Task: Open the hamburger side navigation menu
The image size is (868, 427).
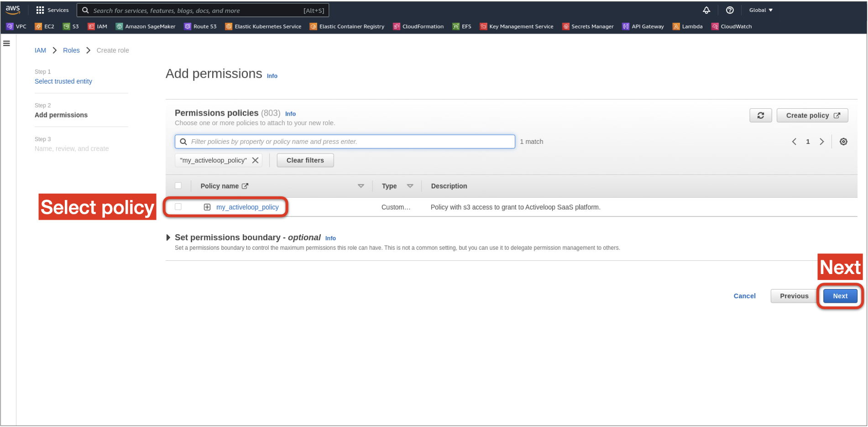Action: [7, 43]
